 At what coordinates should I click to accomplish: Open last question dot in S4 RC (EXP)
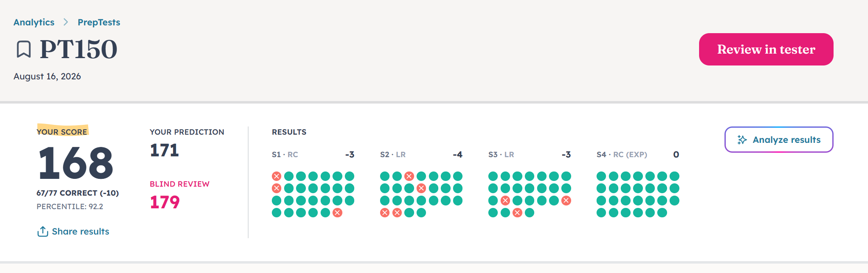tap(662, 213)
